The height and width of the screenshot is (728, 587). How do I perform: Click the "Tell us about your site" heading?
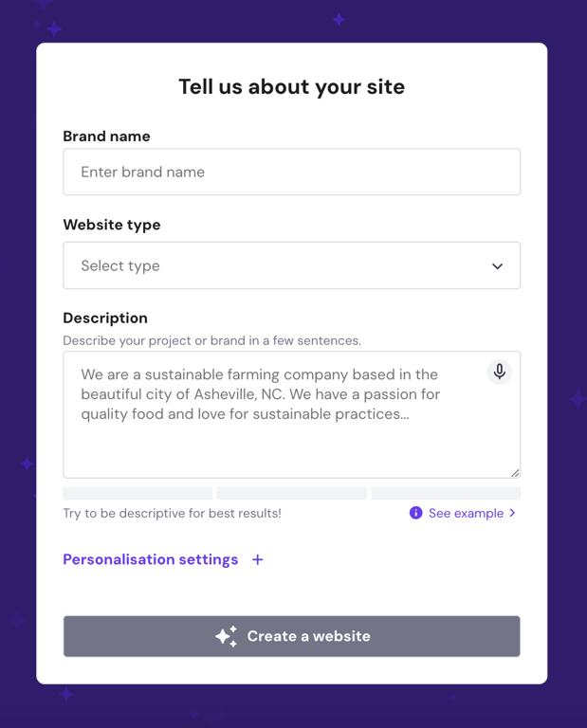pos(291,87)
